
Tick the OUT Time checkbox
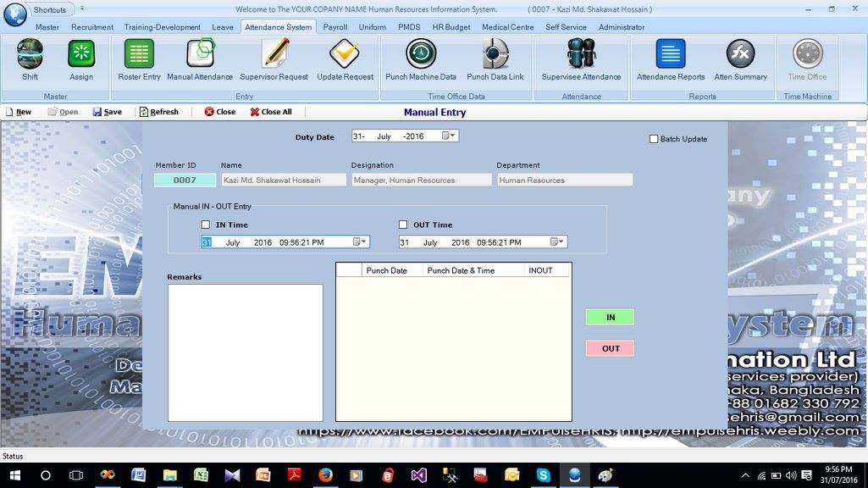point(403,225)
